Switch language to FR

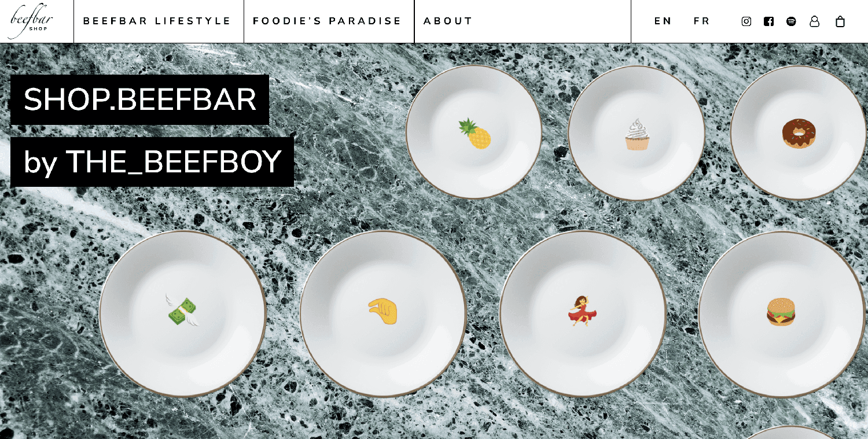tap(702, 21)
